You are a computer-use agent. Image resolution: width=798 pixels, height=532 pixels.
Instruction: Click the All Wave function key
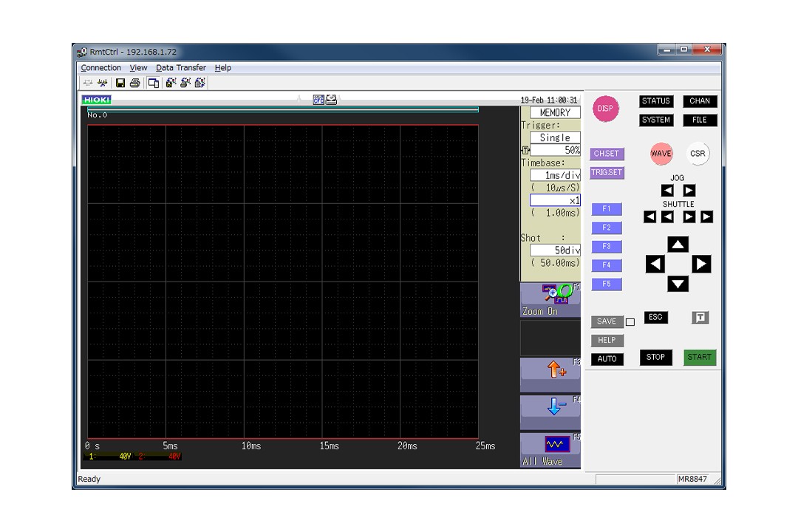tap(550, 450)
